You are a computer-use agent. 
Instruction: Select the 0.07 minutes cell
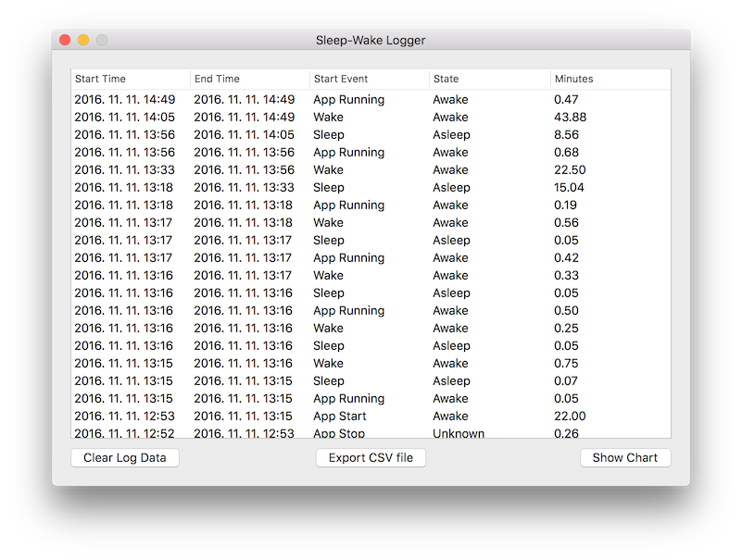pos(566,380)
